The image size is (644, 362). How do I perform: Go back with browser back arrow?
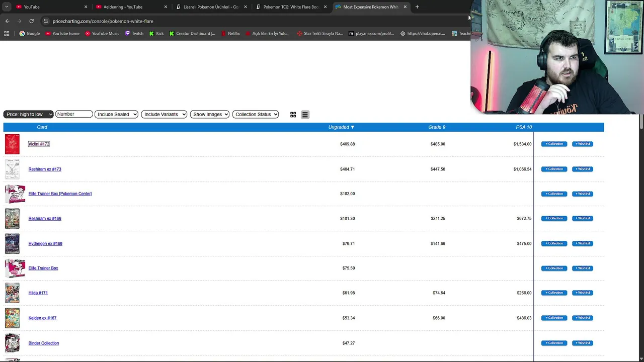point(7,21)
